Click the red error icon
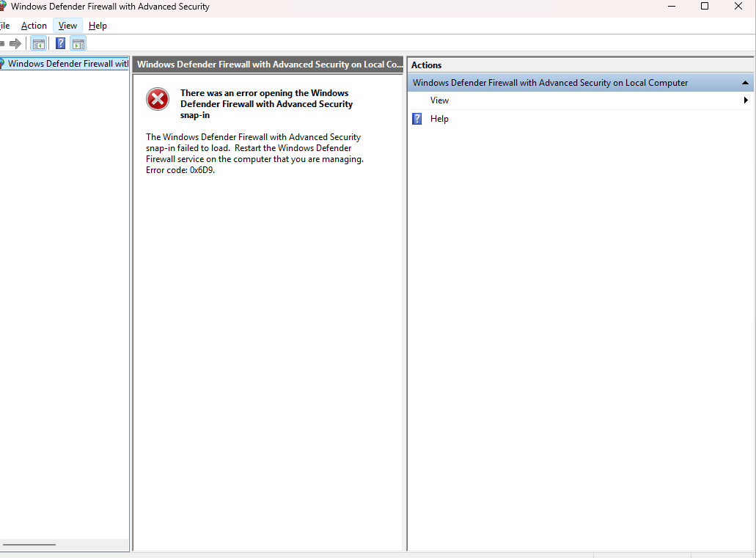Image resolution: width=756 pixels, height=558 pixels. pos(158,99)
